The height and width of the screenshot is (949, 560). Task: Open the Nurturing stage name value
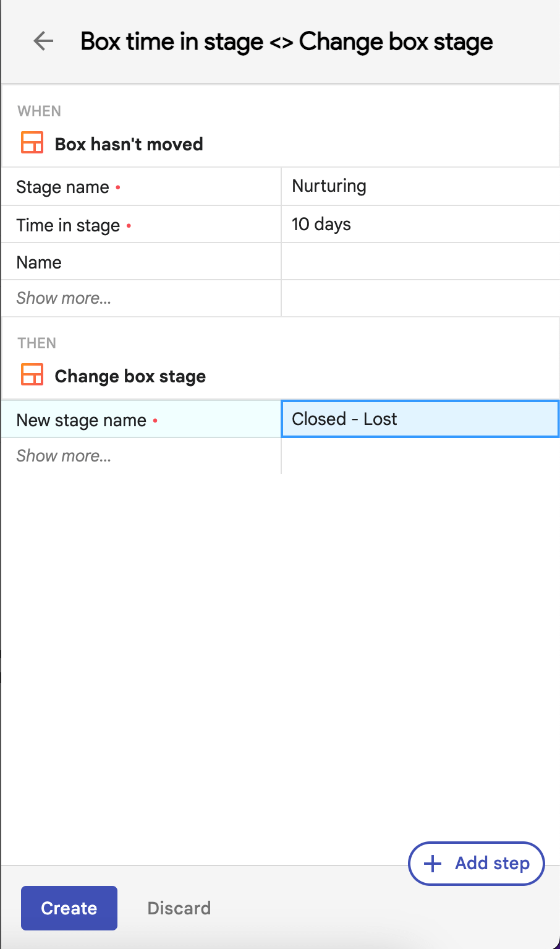pyautogui.click(x=420, y=186)
